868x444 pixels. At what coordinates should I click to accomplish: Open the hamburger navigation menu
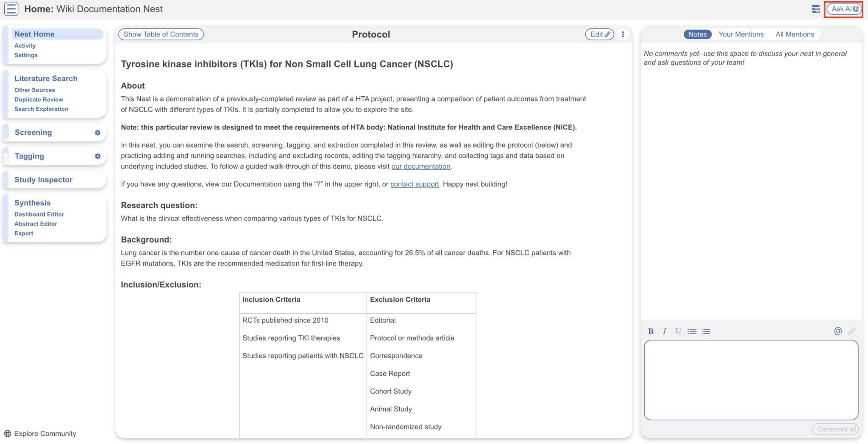tap(11, 8)
